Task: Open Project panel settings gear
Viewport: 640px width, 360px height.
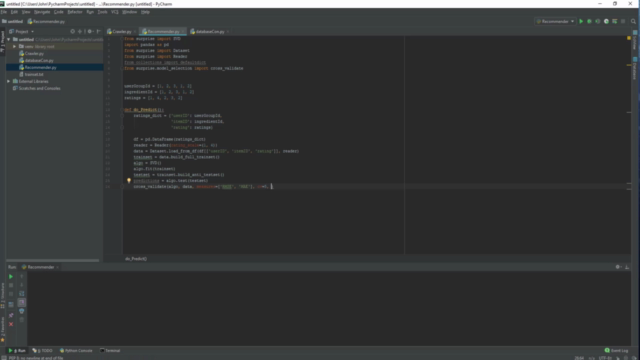Action: (90, 31)
